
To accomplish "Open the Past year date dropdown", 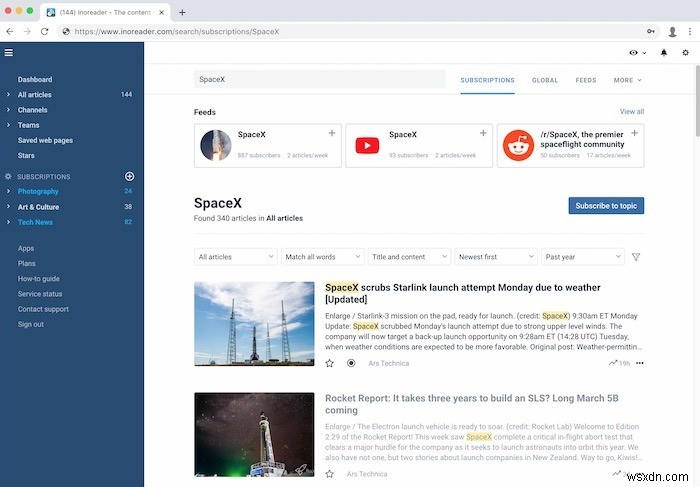I will pos(583,257).
